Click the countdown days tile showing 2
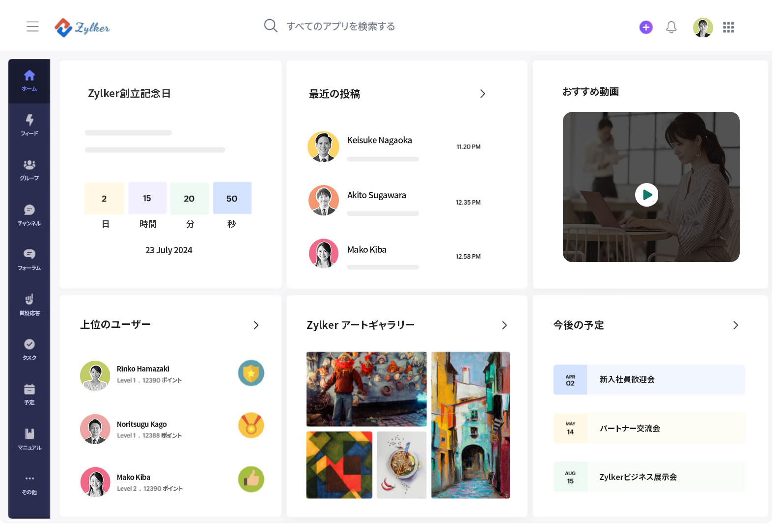The image size is (780, 532). coord(104,198)
